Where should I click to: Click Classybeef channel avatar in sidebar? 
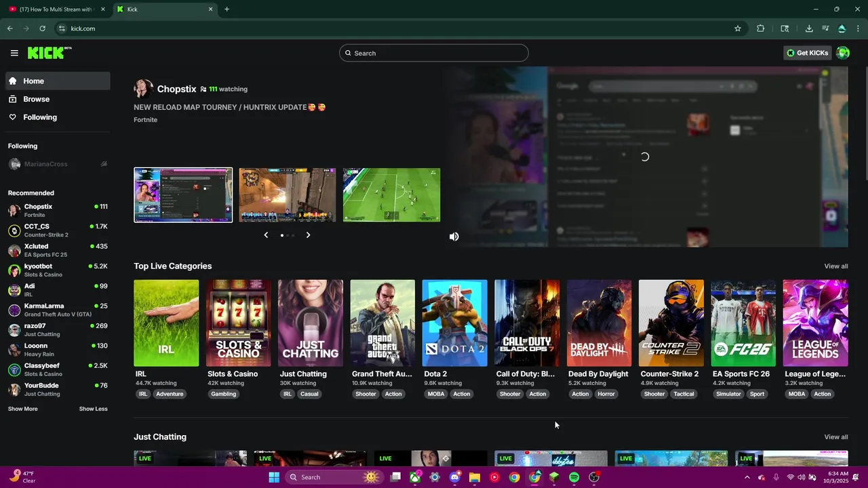pyautogui.click(x=14, y=369)
